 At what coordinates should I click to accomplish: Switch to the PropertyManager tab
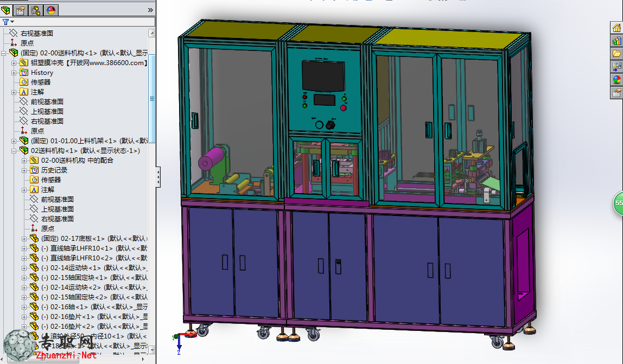click(21, 10)
